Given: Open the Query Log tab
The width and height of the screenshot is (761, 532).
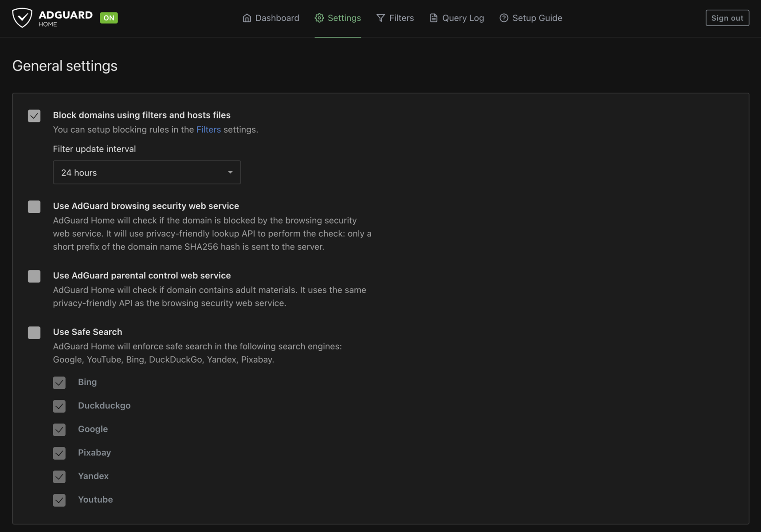Looking at the screenshot, I should [457, 18].
